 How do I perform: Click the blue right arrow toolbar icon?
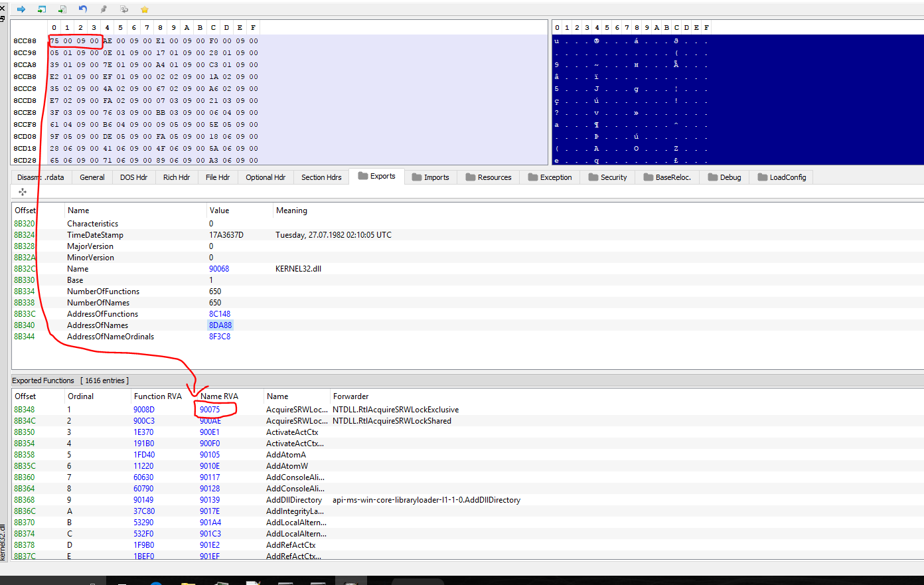(21, 9)
